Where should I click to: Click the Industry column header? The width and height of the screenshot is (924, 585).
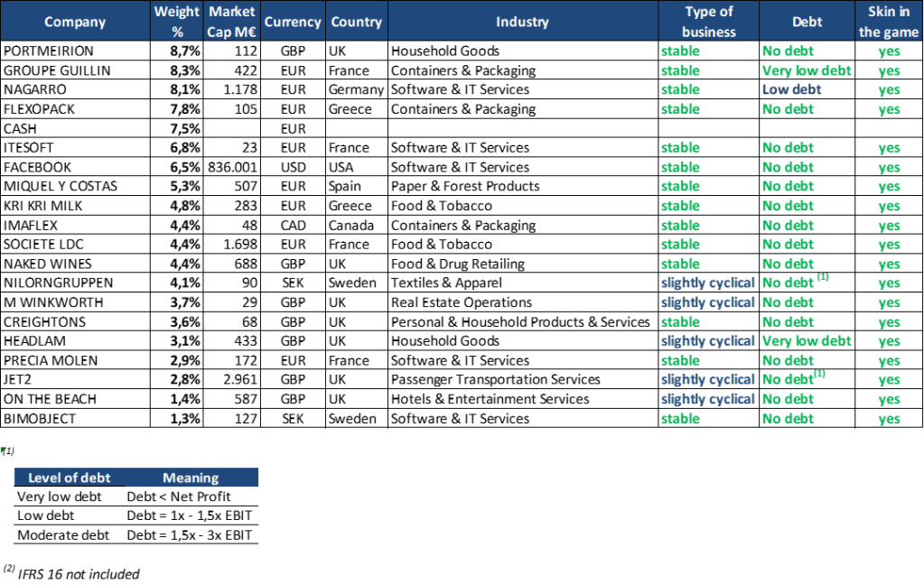point(521,22)
